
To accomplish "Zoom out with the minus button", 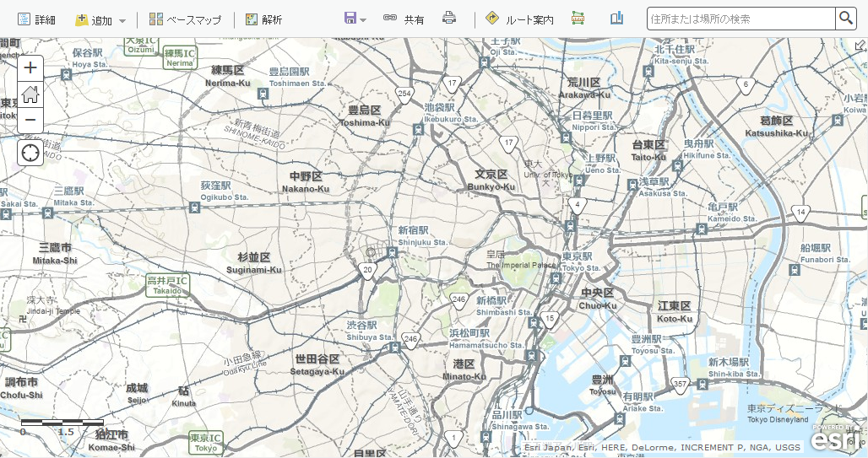I will (x=30, y=120).
